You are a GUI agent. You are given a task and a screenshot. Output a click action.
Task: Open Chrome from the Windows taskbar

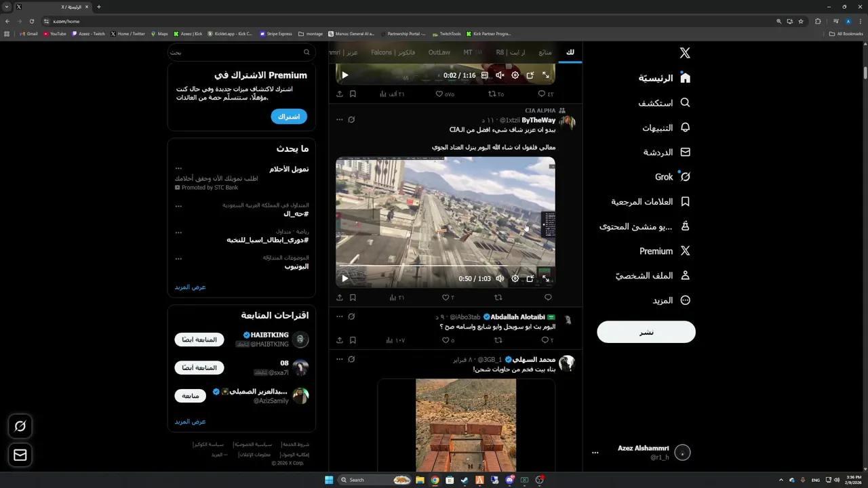(x=435, y=480)
